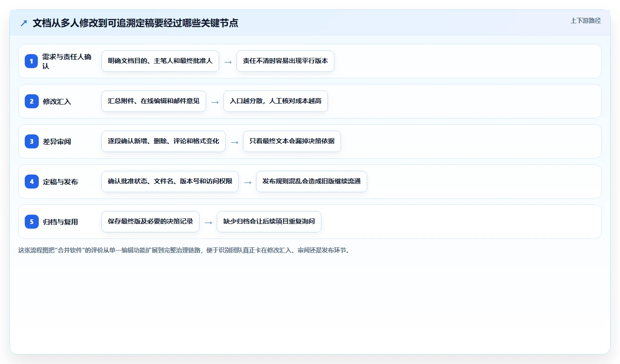Select step number 4 badge
Screen dimensions: 620x364
tap(31, 182)
